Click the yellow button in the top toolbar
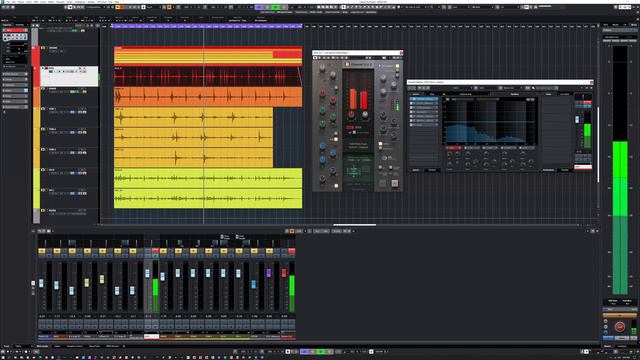The image size is (640, 360). coord(118,7)
